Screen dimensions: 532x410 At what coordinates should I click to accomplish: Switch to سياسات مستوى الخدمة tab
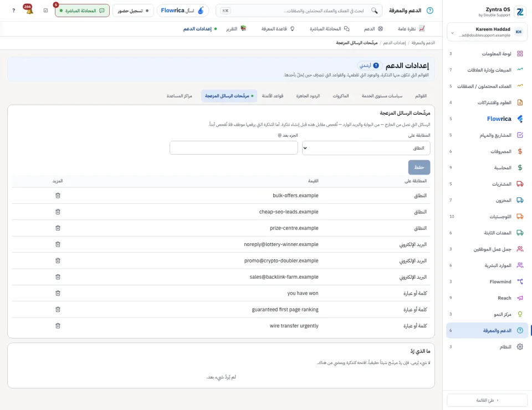tap(382, 96)
